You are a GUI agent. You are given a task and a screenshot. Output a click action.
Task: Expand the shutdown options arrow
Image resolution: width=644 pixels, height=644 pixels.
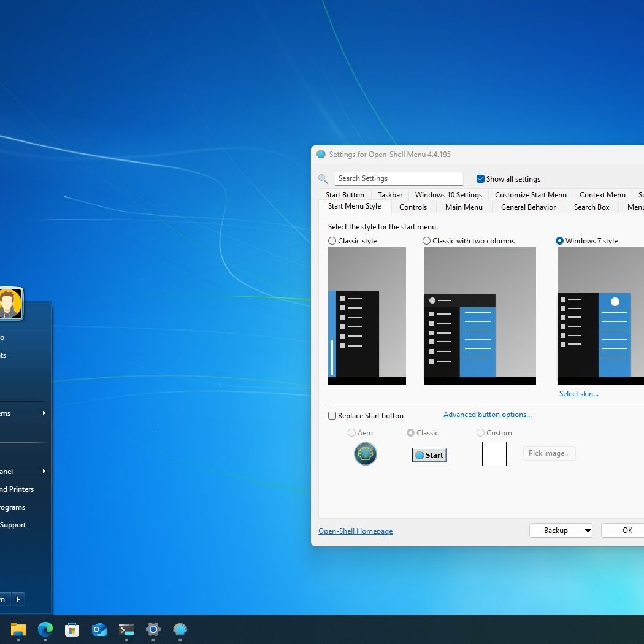(x=18, y=599)
